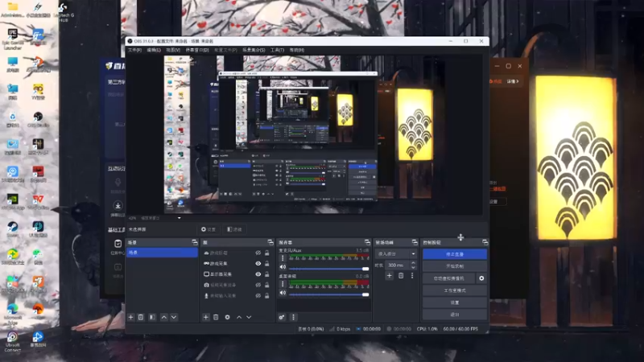Screen dimensions: 644x362
Task: Open 桌面音频 channel options dots
Action: tap(283, 284)
